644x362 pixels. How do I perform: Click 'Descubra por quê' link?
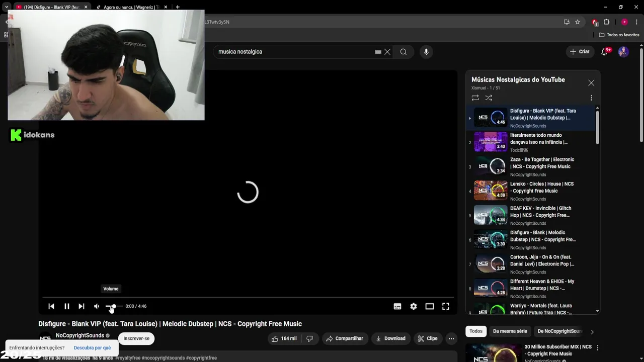[92, 348]
